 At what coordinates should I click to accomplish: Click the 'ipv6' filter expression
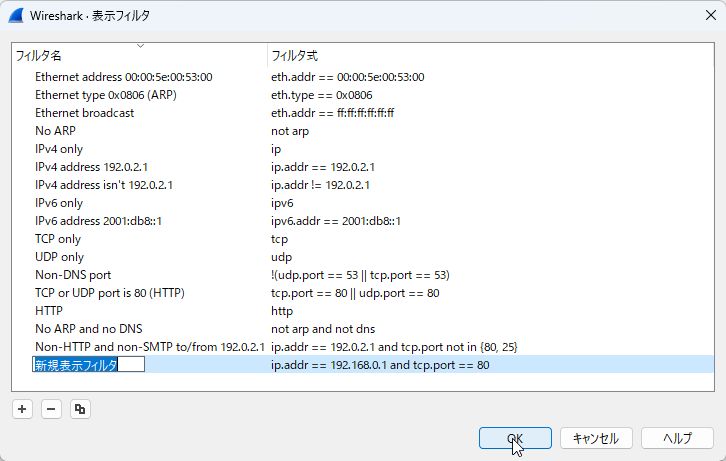[282, 203]
